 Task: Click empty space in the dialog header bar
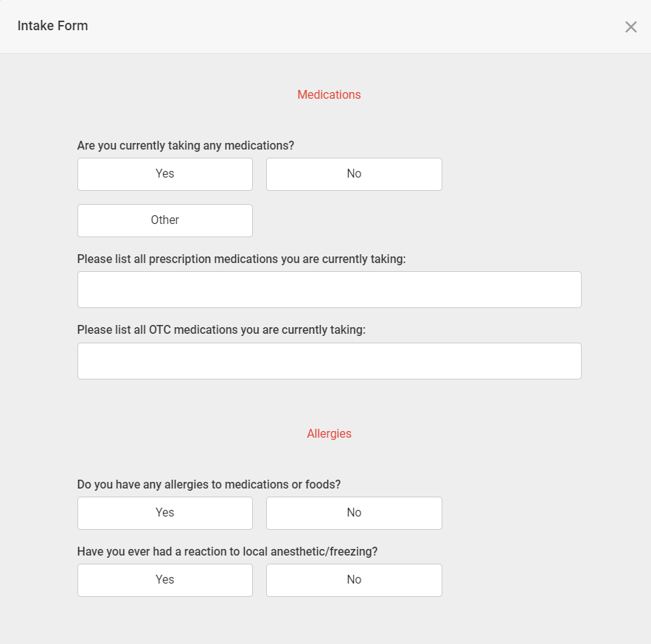[x=353, y=26]
